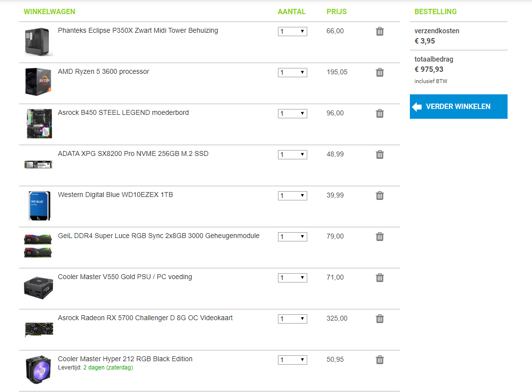Click the price 79,00 for GeiL memory

click(335, 236)
